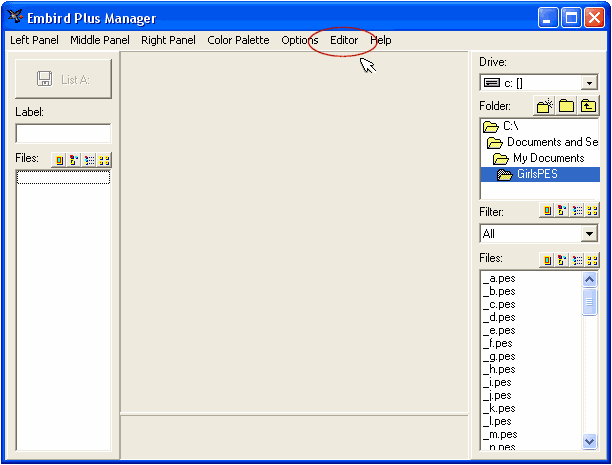The image size is (612, 465).
Task: Select the GirlsPES folder
Action: click(x=540, y=174)
